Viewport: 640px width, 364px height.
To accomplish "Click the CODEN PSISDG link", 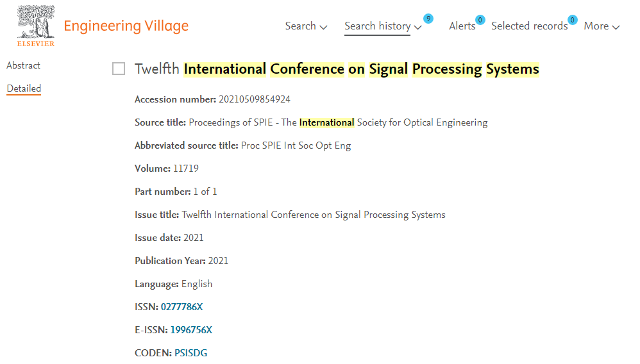I will coord(190,353).
